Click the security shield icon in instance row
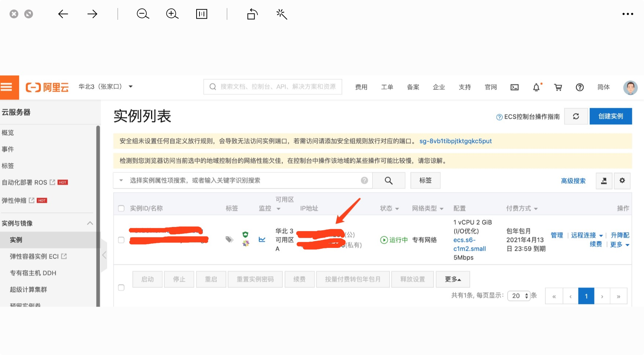 point(246,234)
